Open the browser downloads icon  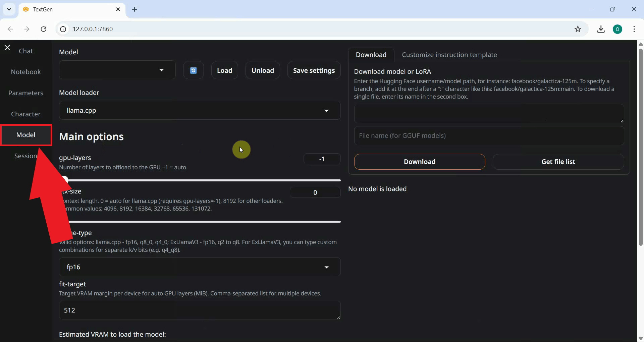point(601,29)
